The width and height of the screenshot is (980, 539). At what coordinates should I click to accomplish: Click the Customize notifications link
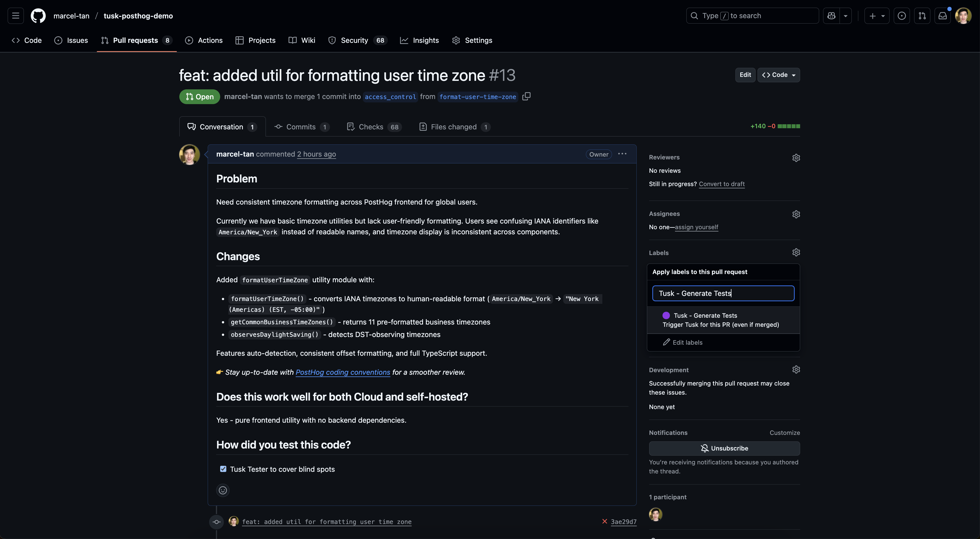[x=785, y=433]
